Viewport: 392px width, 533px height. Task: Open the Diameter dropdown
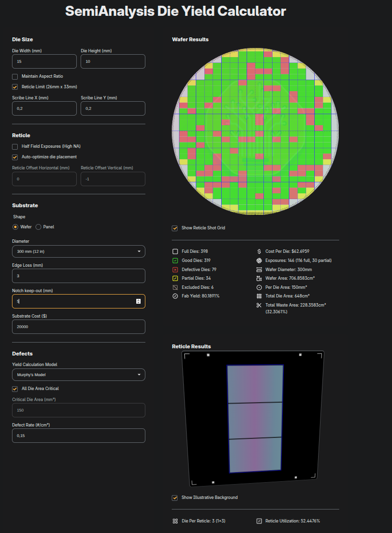click(79, 251)
